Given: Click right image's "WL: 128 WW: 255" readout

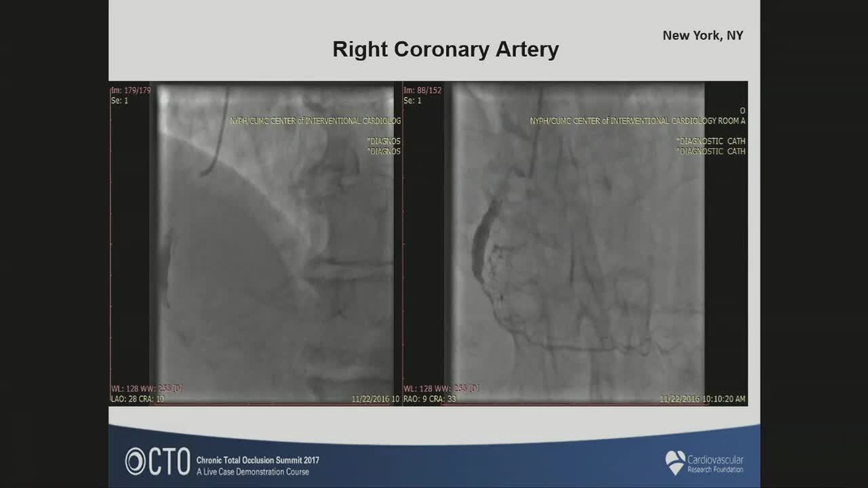Looking at the screenshot, I should [441, 388].
